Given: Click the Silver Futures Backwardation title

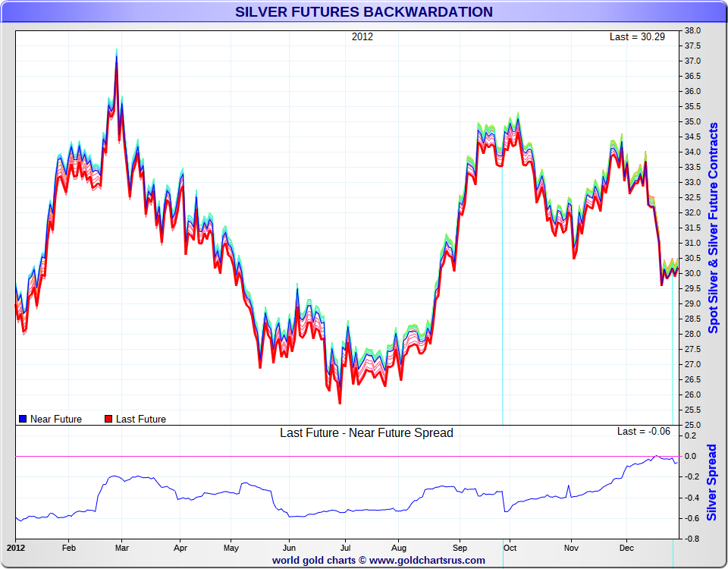Looking at the screenshot, I should 363,11.
